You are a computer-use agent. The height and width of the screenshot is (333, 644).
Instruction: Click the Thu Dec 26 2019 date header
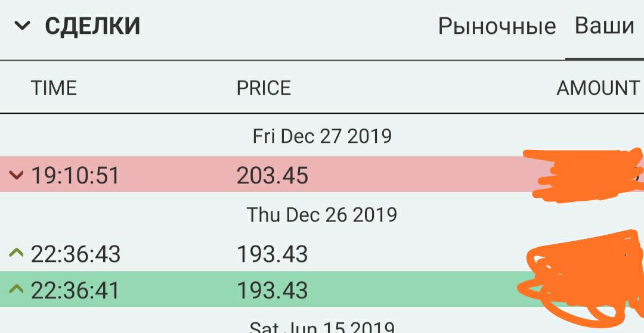[x=322, y=214]
